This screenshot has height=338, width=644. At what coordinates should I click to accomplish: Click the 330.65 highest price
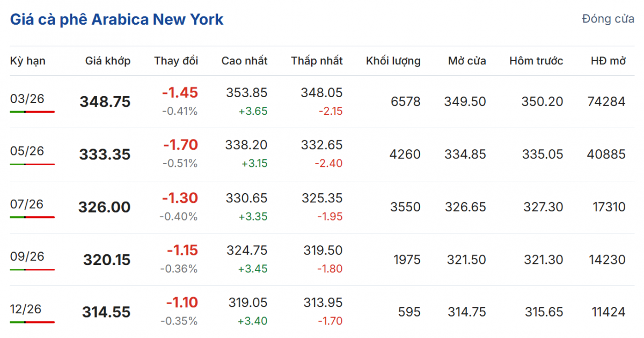(x=247, y=199)
